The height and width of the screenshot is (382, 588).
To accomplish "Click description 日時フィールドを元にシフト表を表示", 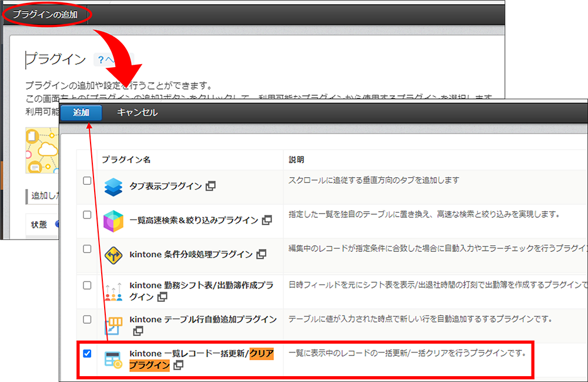I will 437,285.
